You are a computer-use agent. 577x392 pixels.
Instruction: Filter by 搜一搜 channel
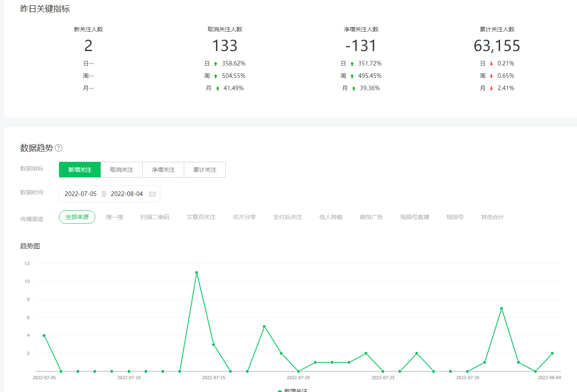[115, 217]
